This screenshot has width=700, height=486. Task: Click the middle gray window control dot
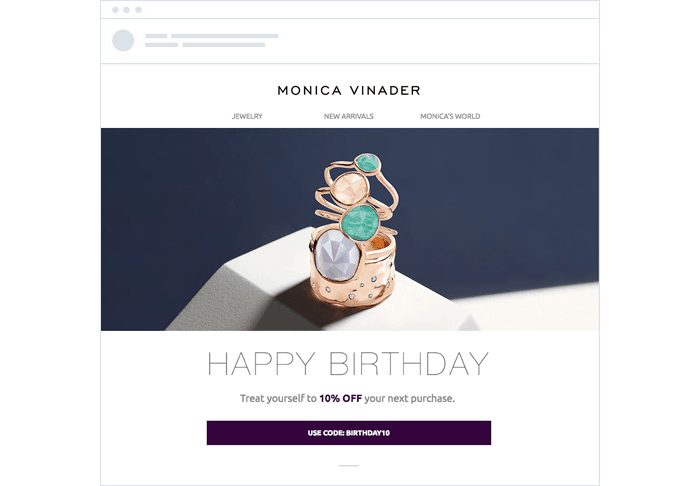point(127,10)
